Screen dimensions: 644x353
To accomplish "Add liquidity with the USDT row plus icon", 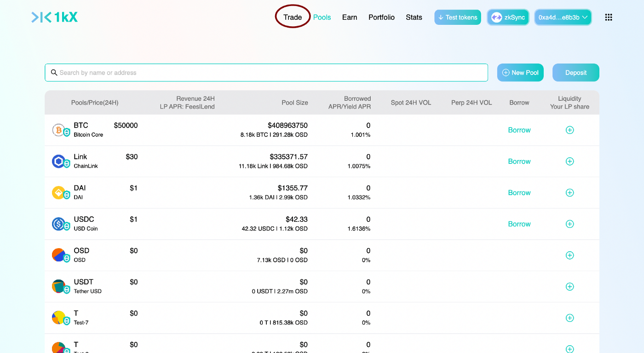I will (569, 287).
